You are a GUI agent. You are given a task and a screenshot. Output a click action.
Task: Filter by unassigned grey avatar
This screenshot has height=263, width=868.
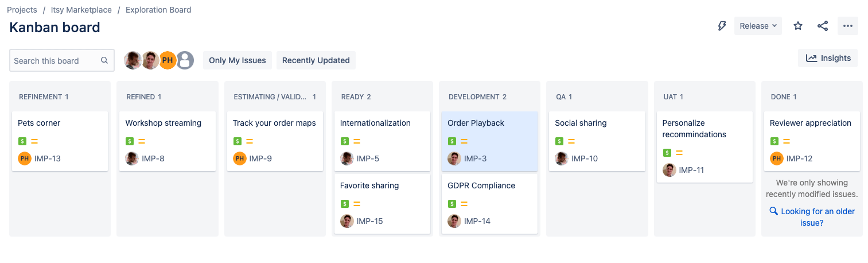pyautogui.click(x=185, y=60)
